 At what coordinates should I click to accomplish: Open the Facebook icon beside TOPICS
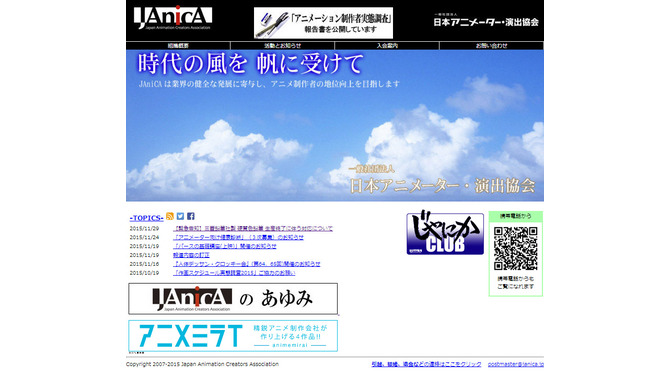[x=191, y=216]
